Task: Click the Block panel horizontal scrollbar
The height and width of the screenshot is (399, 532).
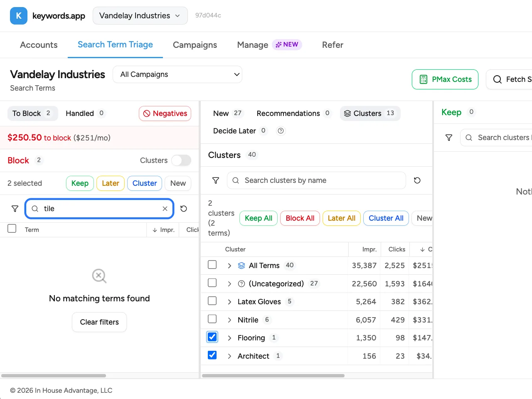Action: 54,376
